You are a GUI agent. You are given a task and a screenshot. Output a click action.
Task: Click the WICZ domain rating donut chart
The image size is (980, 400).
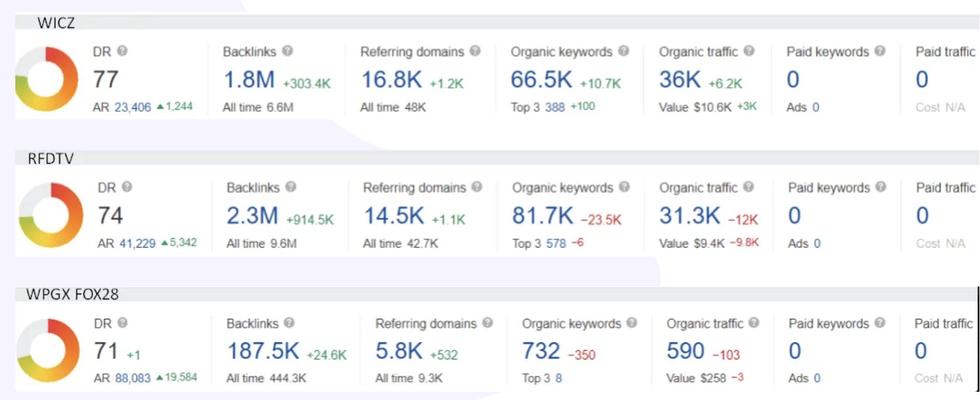coord(46,79)
